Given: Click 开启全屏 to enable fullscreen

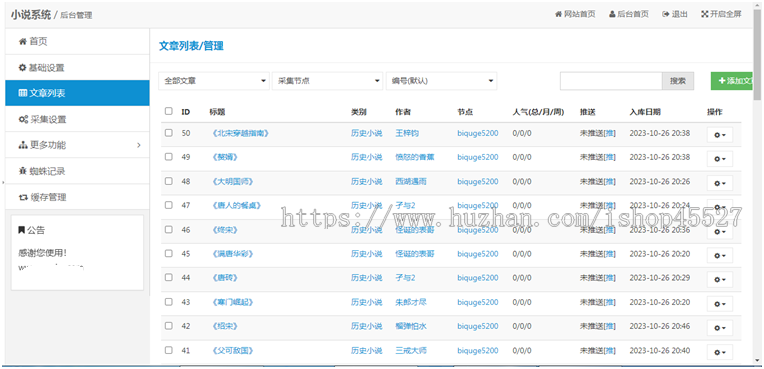Looking at the screenshot, I should coord(721,14).
